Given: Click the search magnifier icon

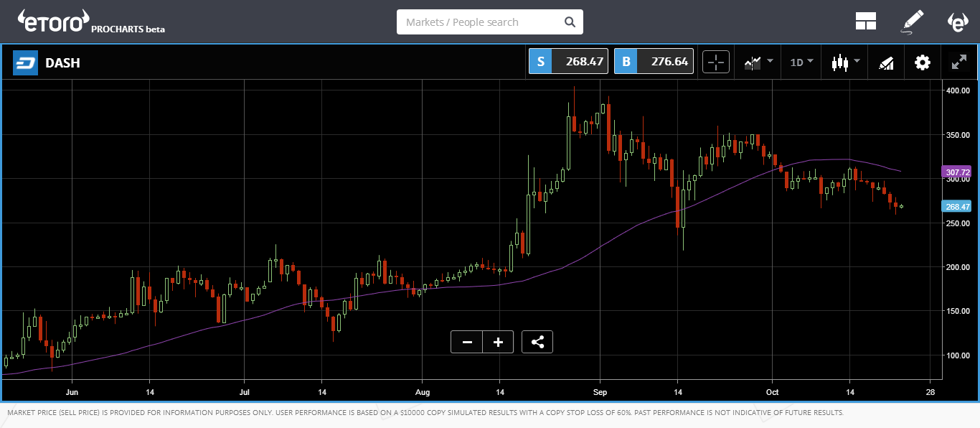Looking at the screenshot, I should point(570,22).
